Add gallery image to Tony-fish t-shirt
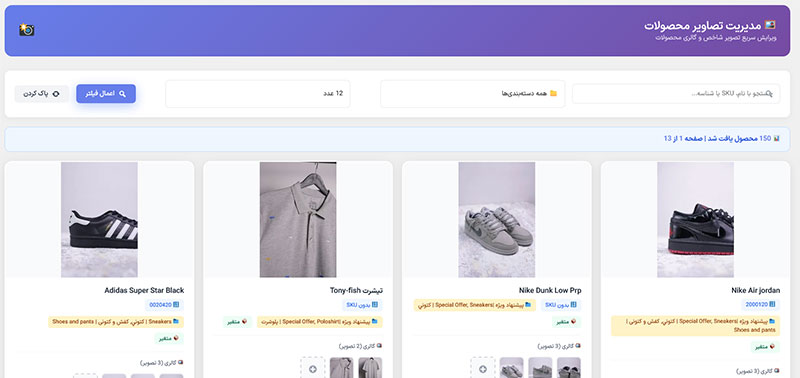 pos(313,368)
